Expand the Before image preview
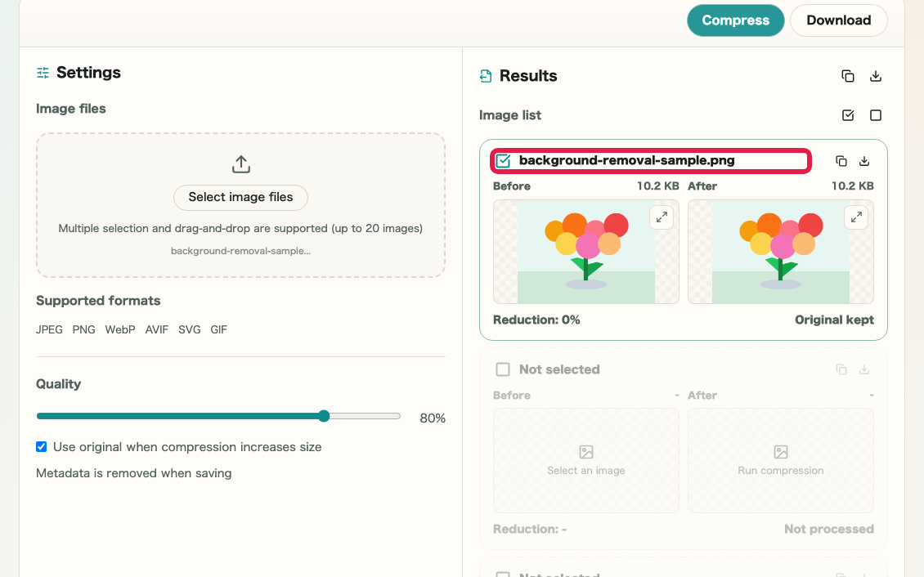 [x=662, y=217]
